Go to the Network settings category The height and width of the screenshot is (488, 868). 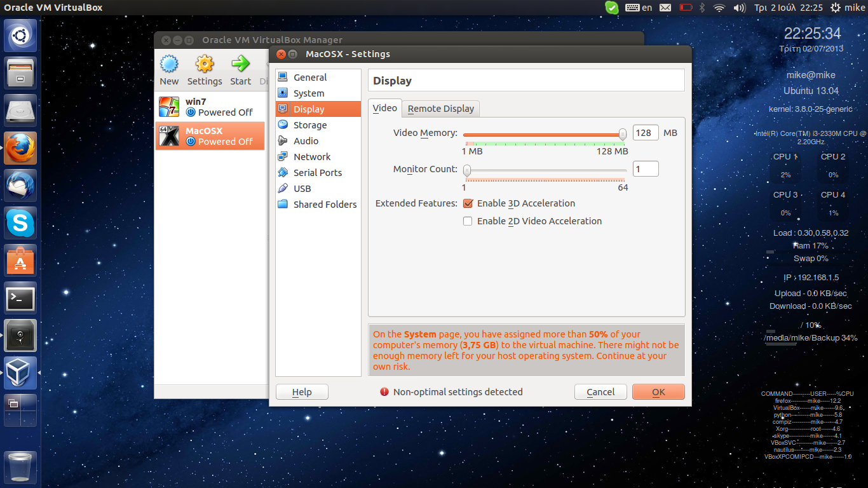(x=311, y=157)
